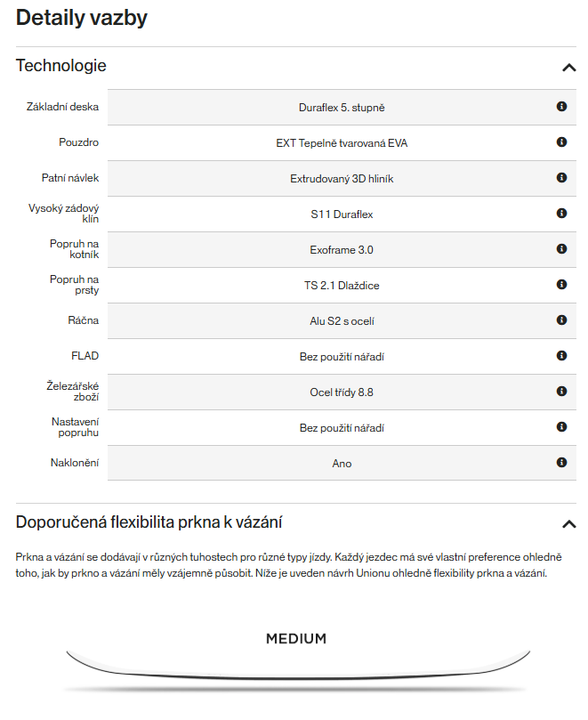Click the Detaily vazby page heading

[82, 18]
